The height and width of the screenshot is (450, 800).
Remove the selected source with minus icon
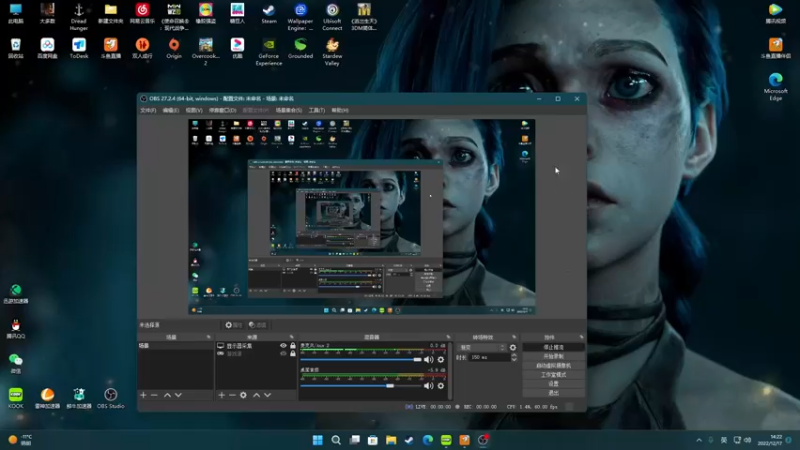click(232, 395)
